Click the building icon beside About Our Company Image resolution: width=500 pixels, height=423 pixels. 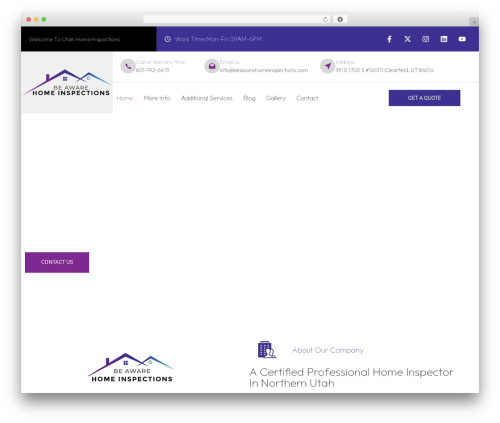point(267,350)
